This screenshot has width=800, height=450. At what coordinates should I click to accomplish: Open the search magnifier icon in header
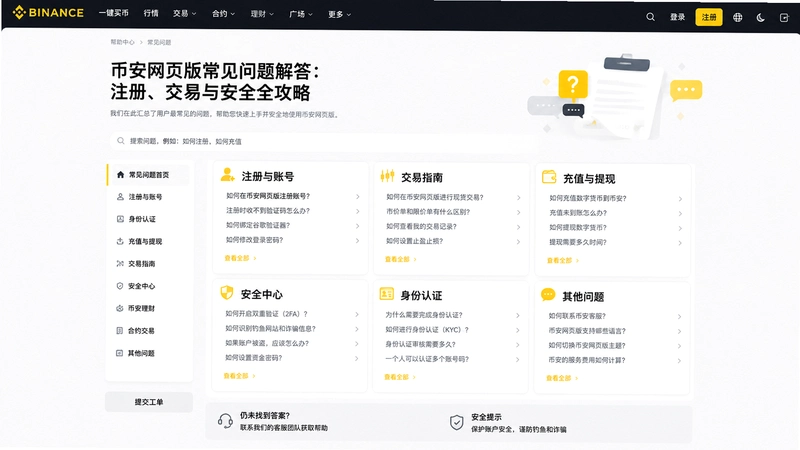pos(650,17)
